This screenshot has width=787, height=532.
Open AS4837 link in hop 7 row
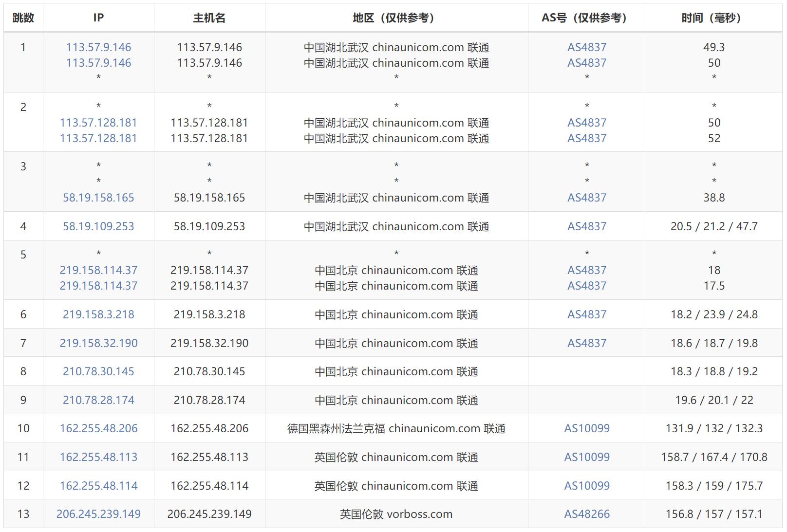(587, 343)
